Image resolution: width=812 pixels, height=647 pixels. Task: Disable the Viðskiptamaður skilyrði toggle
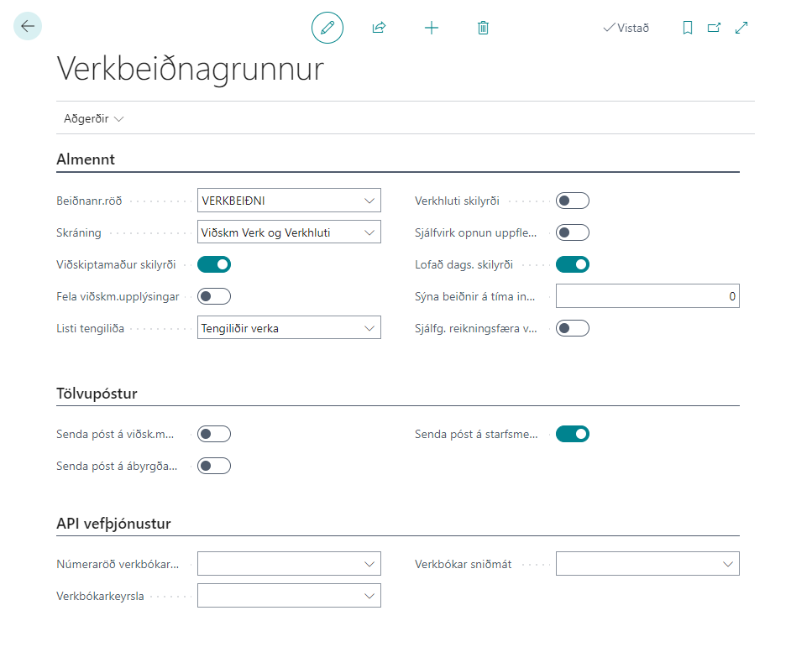(214, 264)
